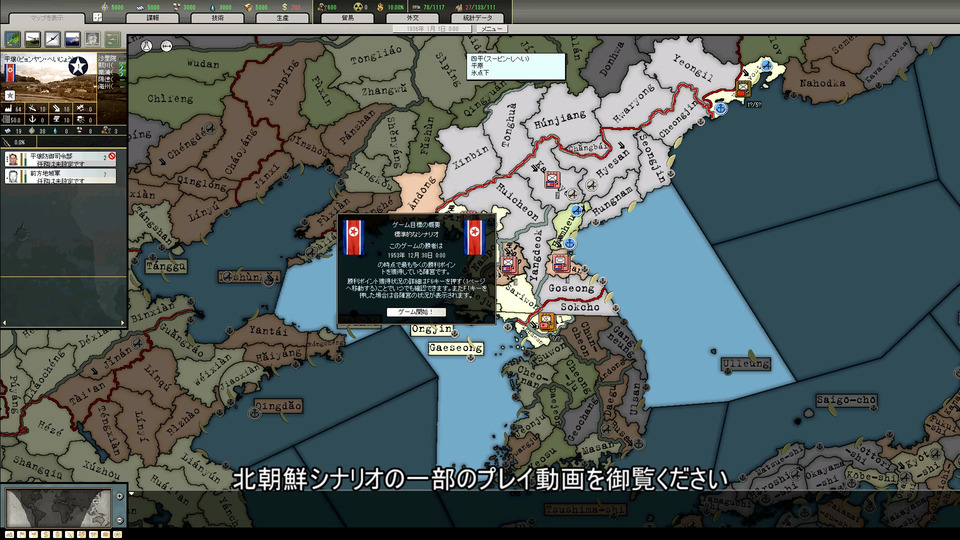Open the 統計データ statistics tab

[x=477, y=18]
